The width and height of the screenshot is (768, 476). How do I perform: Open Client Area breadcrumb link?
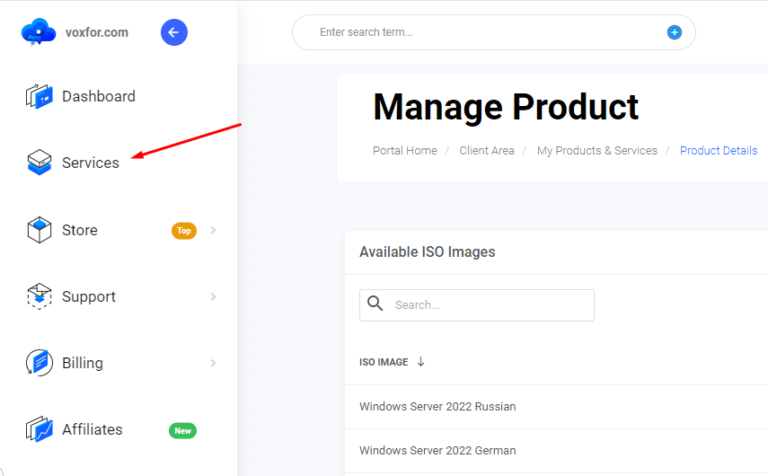point(487,151)
